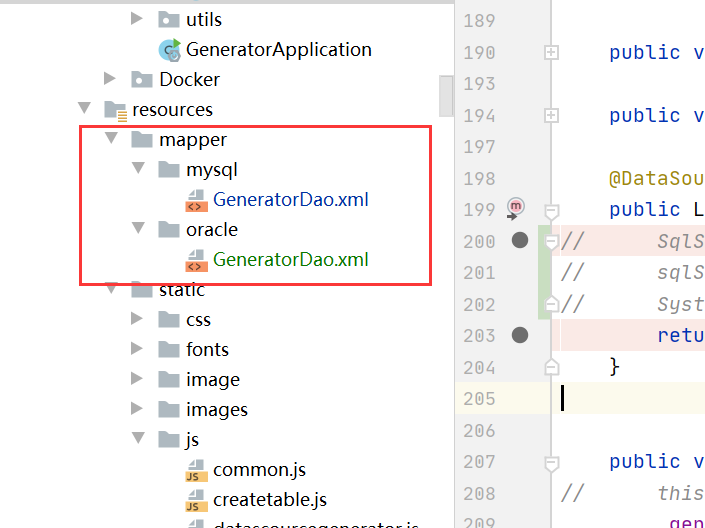Image resolution: width=705 pixels, height=528 pixels.
Task: Collapse the mapper folder tree arrow
Action: (x=110, y=139)
